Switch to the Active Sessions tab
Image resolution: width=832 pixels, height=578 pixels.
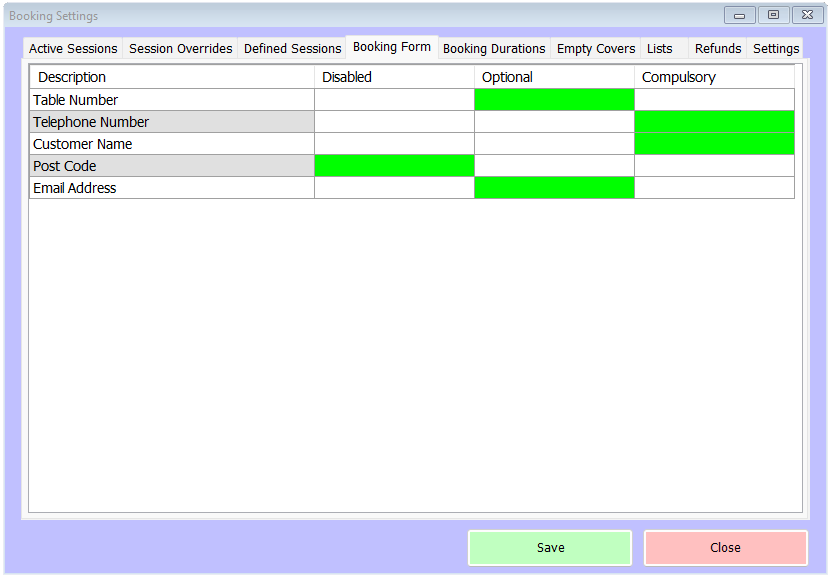(x=73, y=48)
